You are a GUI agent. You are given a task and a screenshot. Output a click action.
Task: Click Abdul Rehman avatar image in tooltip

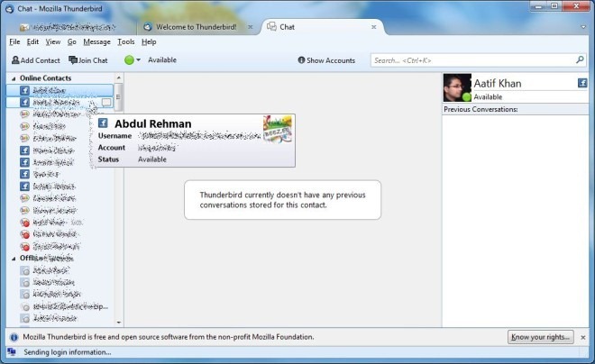[x=278, y=130]
